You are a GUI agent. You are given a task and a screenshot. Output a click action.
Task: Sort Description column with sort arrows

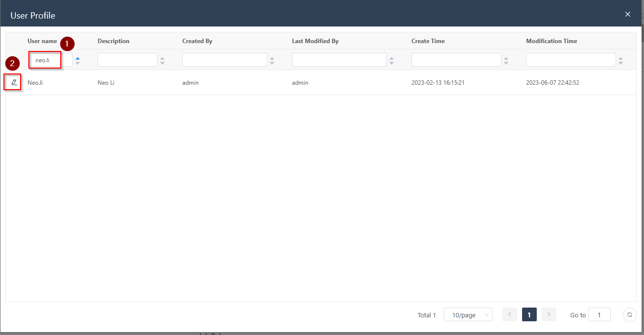(162, 60)
